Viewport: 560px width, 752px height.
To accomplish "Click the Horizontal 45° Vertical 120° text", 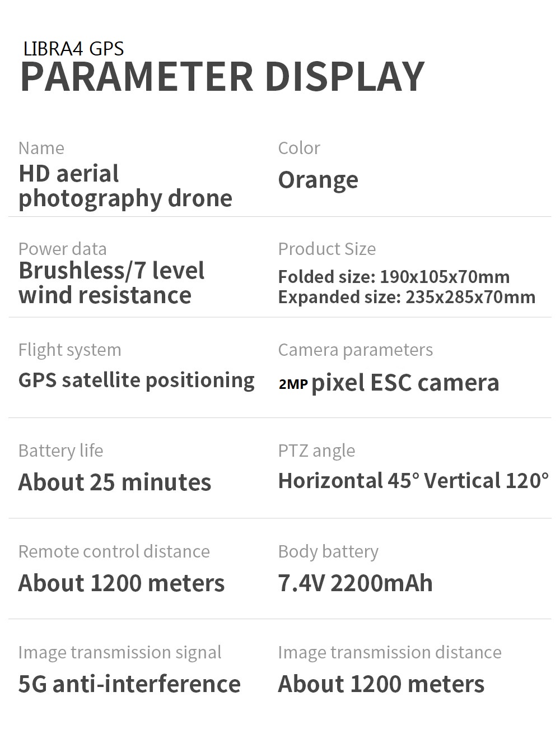I will click(x=413, y=481).
